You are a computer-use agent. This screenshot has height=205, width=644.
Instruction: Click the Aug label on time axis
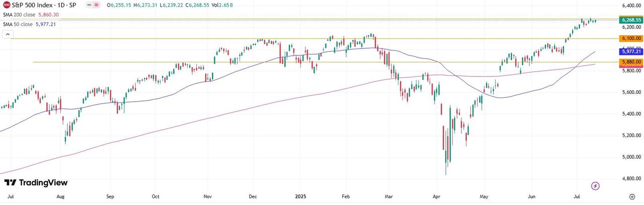point(61,196)
